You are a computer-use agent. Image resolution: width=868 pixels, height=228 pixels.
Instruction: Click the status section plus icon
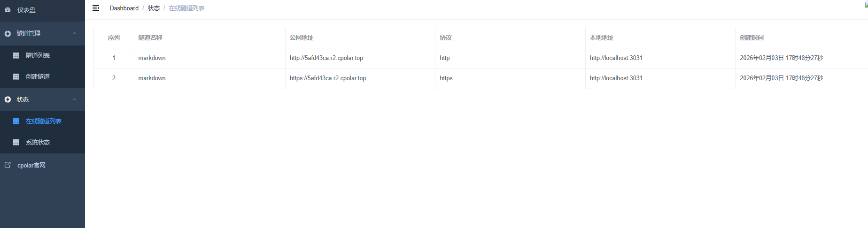(8, 99)
